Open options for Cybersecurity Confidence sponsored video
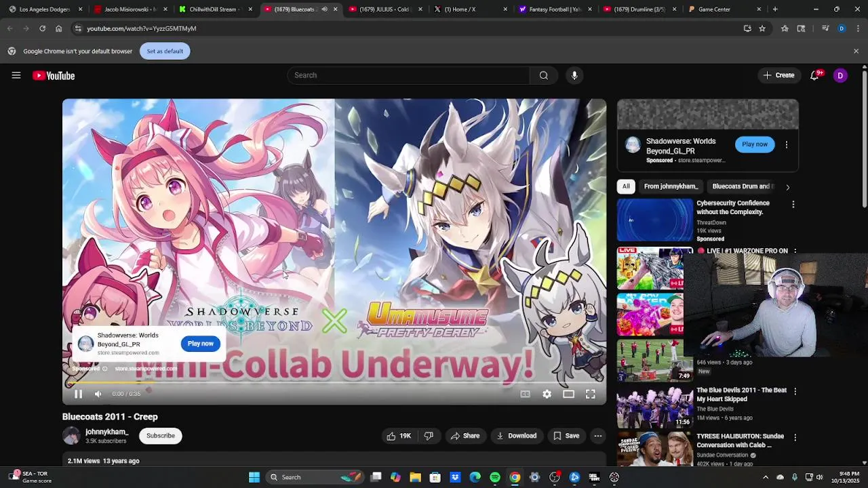The width and height of the screenshot is (868, 488). (x=793, y=204)
